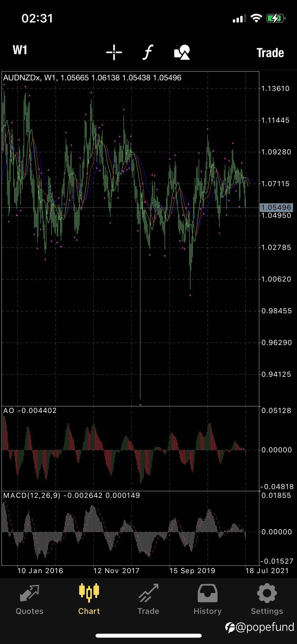The height and width of the screenshot is (644, 297).
Task: Tap the 1.02785 price scale label
Action: coord(276,247)
